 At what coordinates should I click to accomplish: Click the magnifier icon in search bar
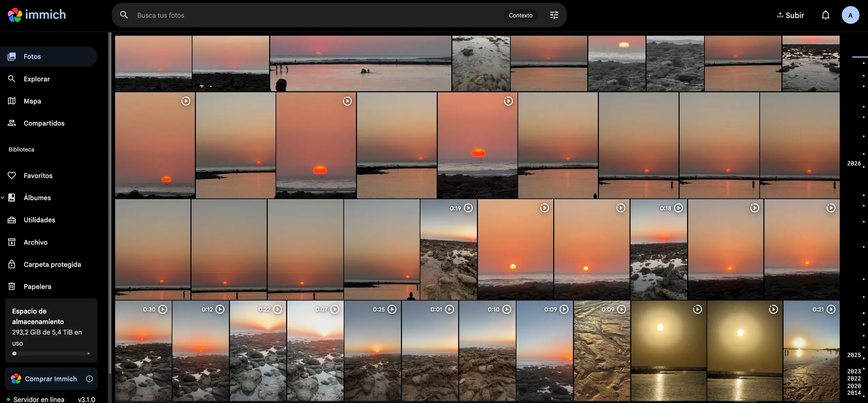tap(124, 15)
